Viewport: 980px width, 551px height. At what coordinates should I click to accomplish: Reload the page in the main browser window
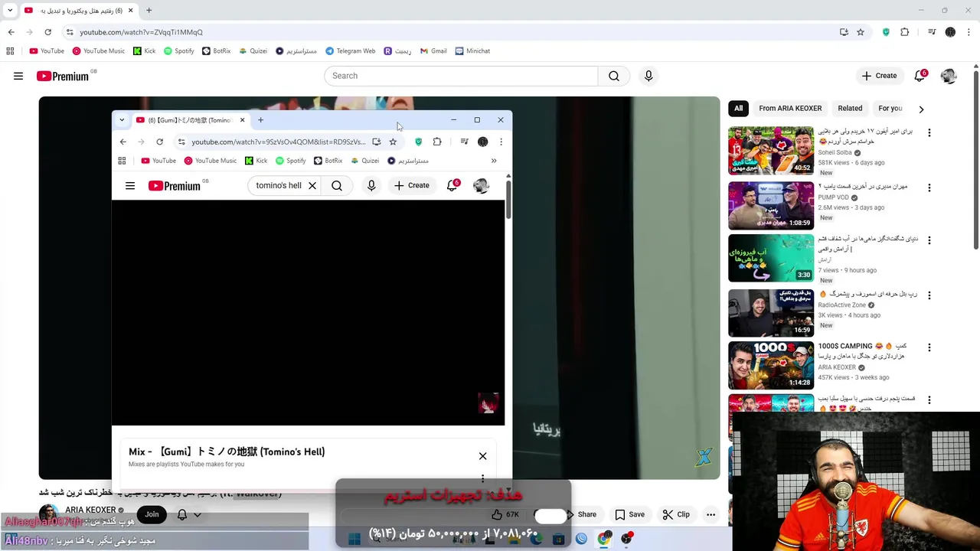47,32
